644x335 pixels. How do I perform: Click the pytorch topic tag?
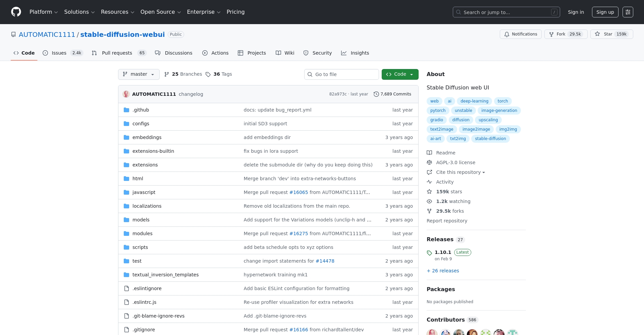[x=438, y=111]
